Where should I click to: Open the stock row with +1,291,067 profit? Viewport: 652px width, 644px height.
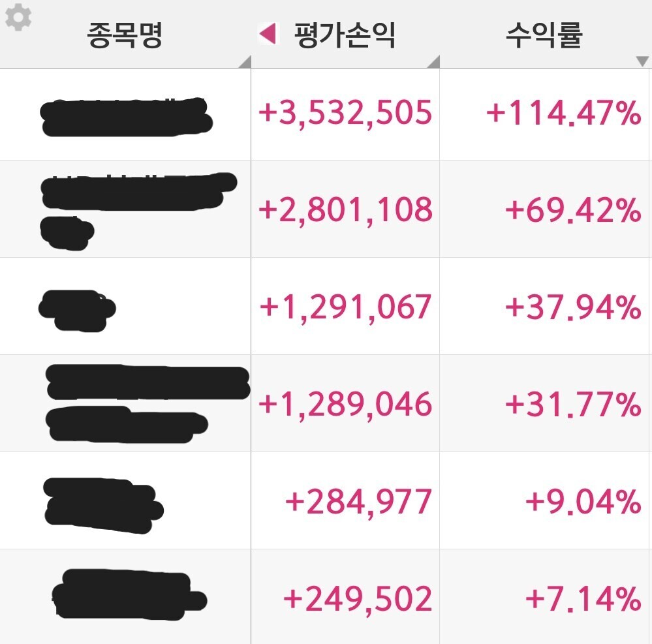pos(324,306)
